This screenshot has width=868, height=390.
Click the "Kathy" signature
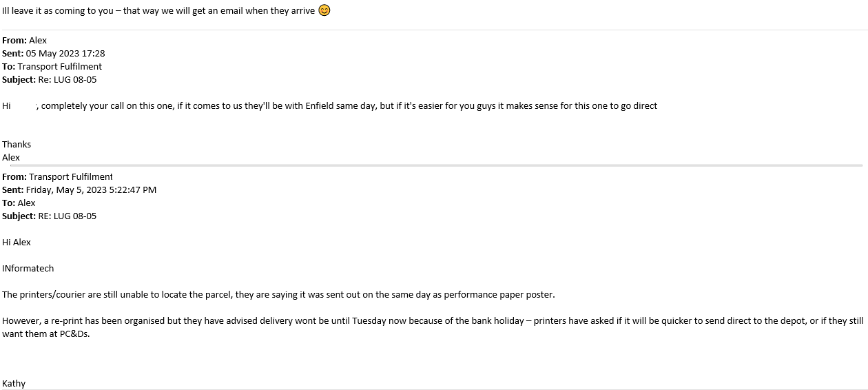[x=14, y=383]
